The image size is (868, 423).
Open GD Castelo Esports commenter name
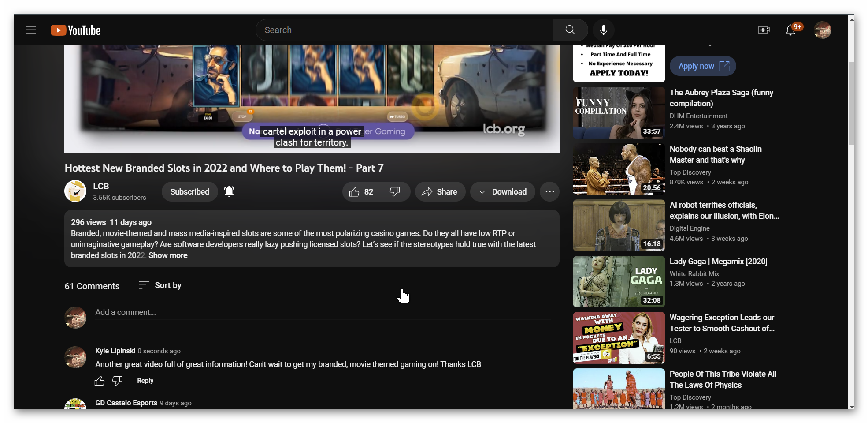click(126, 403)
